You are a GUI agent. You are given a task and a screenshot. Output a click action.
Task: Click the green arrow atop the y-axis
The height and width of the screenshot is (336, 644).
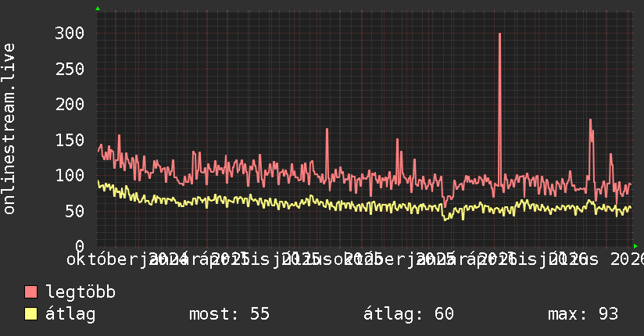pyautogui.click(x=98, y=9)
